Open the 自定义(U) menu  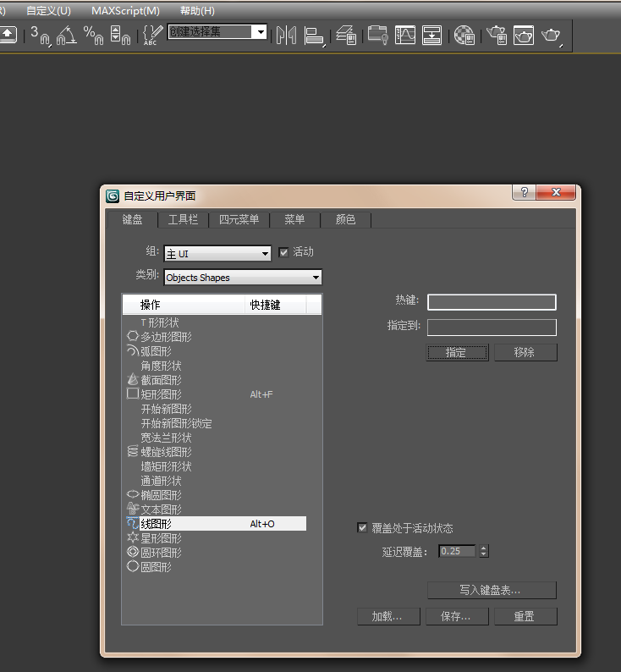(48, 11)
